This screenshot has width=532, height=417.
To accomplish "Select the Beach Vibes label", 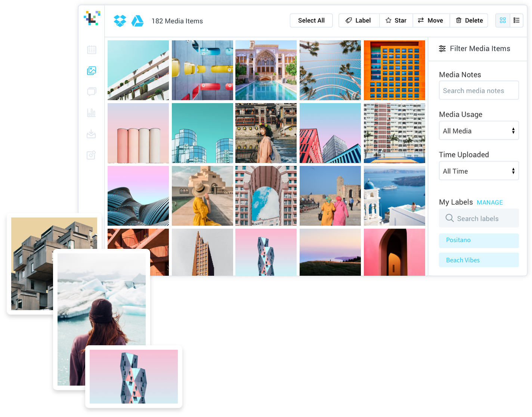I will [479, 260].
